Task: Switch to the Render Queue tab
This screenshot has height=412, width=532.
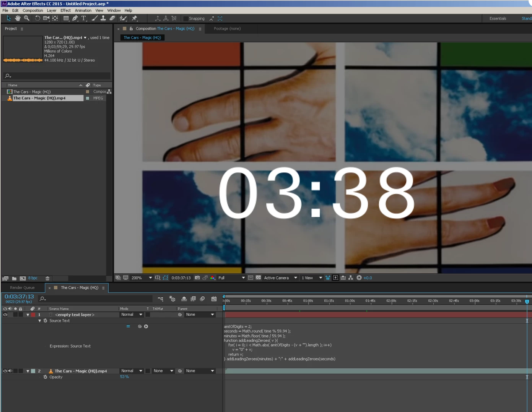Action: click(x=22, y=288)
